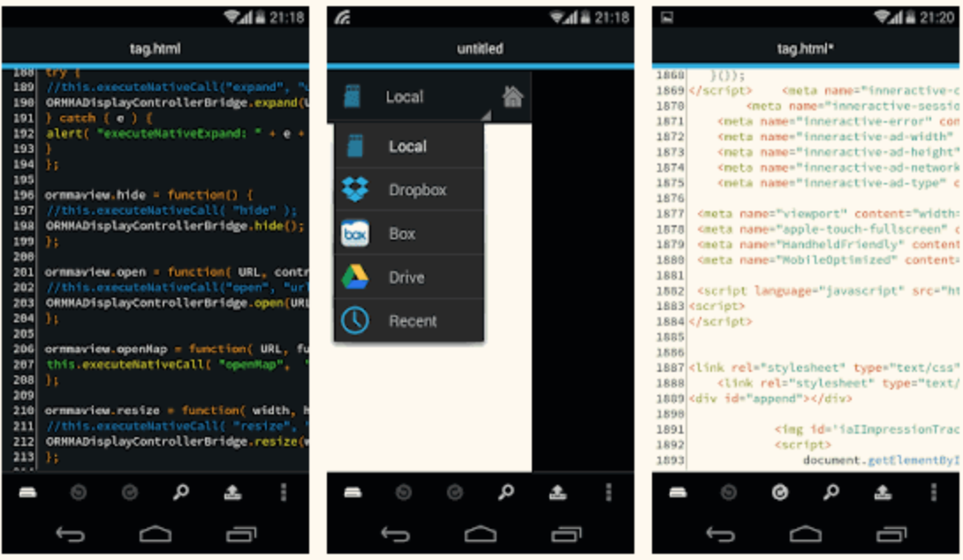Image resolution: width=963 pixels, height=560 pixels.
Task: Choose Dropbox in the storage list
Action: tap(409, 190)
